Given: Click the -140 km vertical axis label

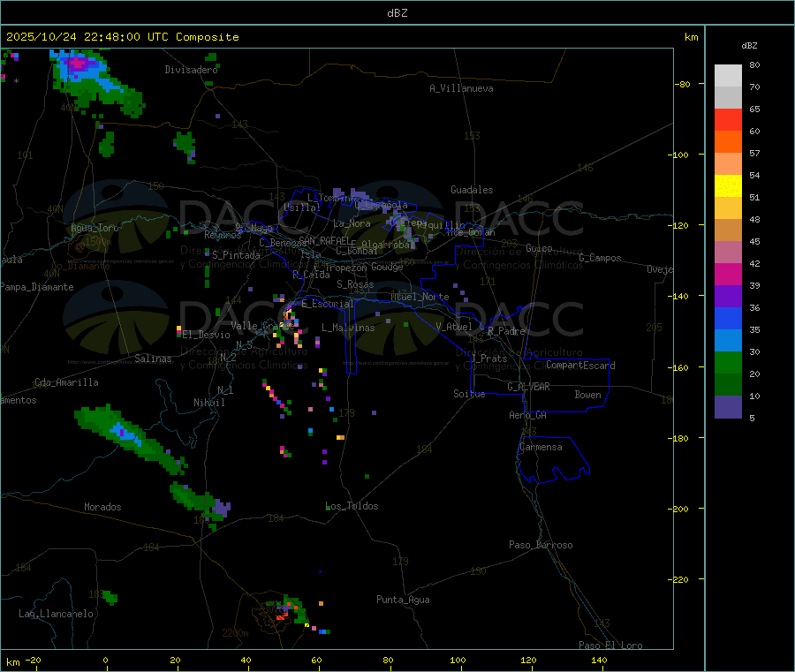Looking at the screenshot, I should point(678,296).
